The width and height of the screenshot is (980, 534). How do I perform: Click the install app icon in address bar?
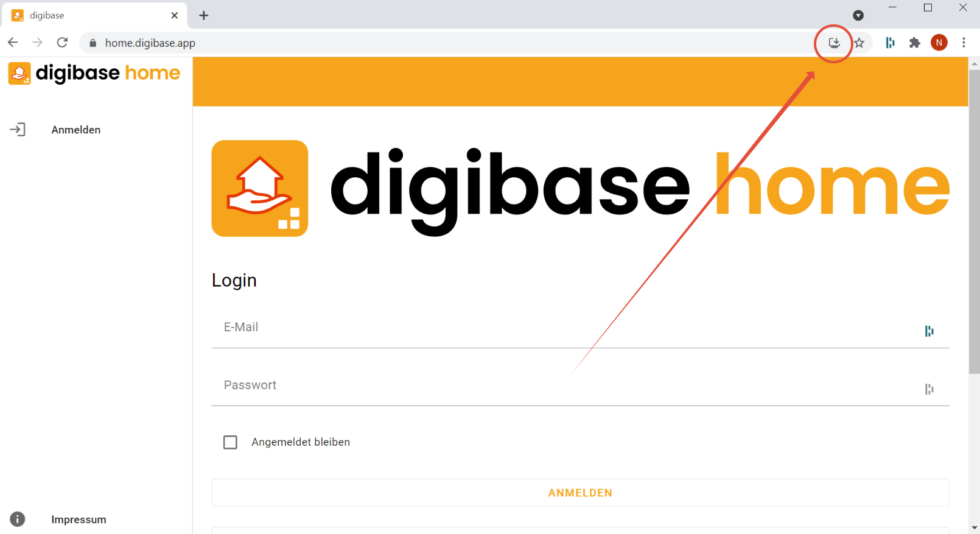834,43
